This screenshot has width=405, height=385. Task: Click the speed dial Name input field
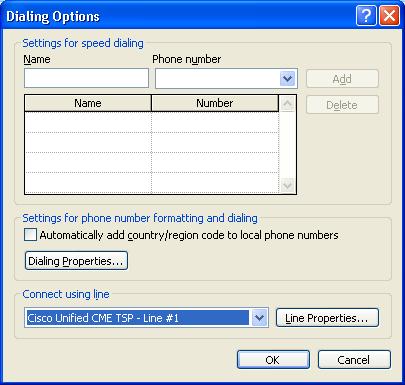[x=86, y=78]
